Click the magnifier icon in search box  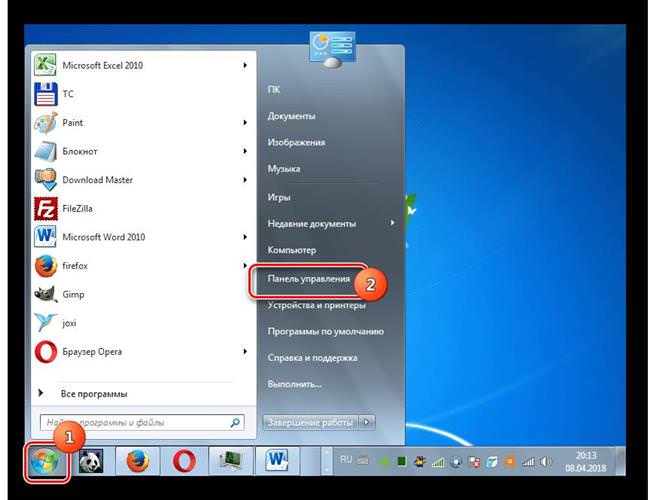(x=235, y=422)
